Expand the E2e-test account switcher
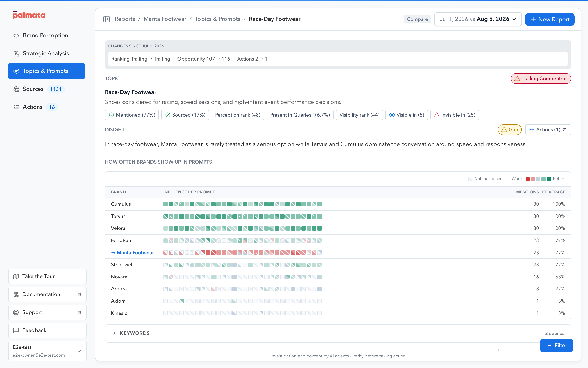 47,351
